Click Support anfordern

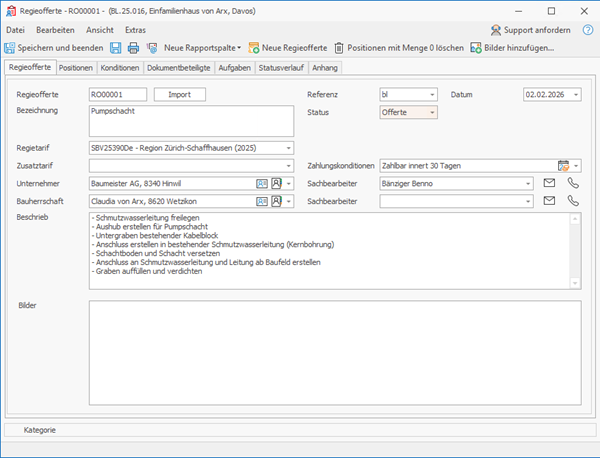531,30
